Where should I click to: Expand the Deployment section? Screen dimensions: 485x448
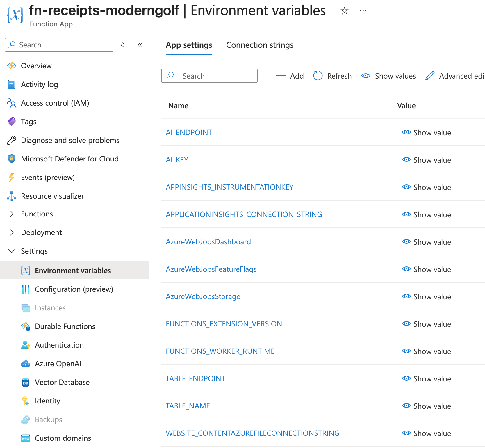(x=12, y=232)
